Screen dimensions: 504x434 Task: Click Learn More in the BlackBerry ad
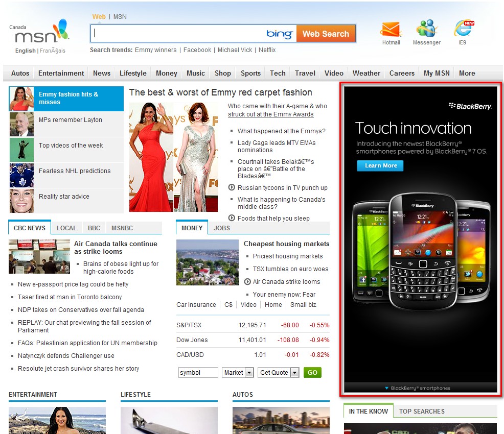click(380, 165)
